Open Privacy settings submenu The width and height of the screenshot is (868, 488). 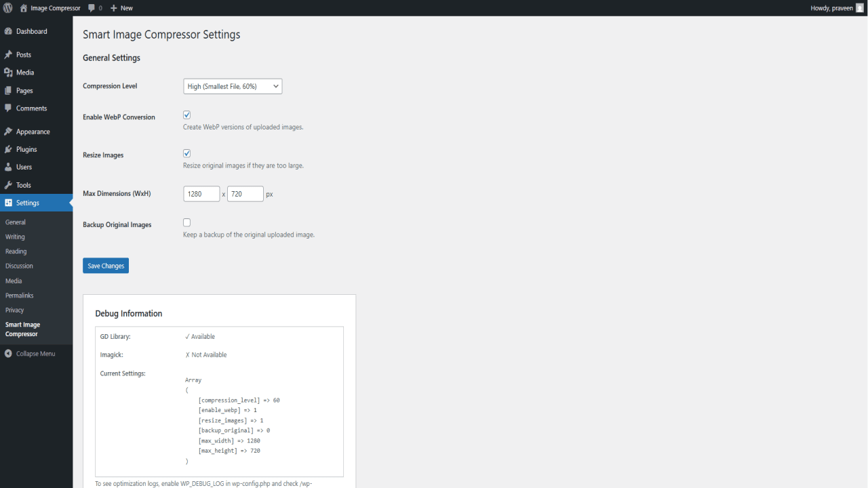pos(14,310)
